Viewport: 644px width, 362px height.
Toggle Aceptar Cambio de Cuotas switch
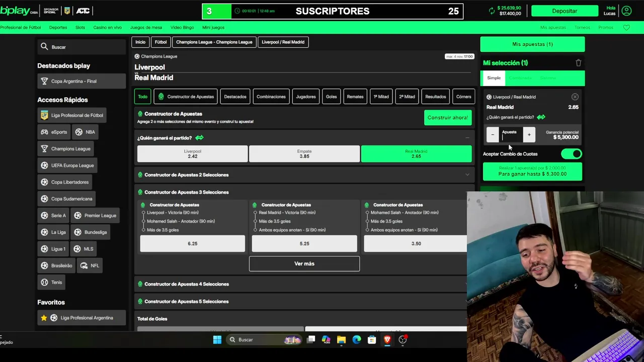pyautogui.click(x=572, y=154)
